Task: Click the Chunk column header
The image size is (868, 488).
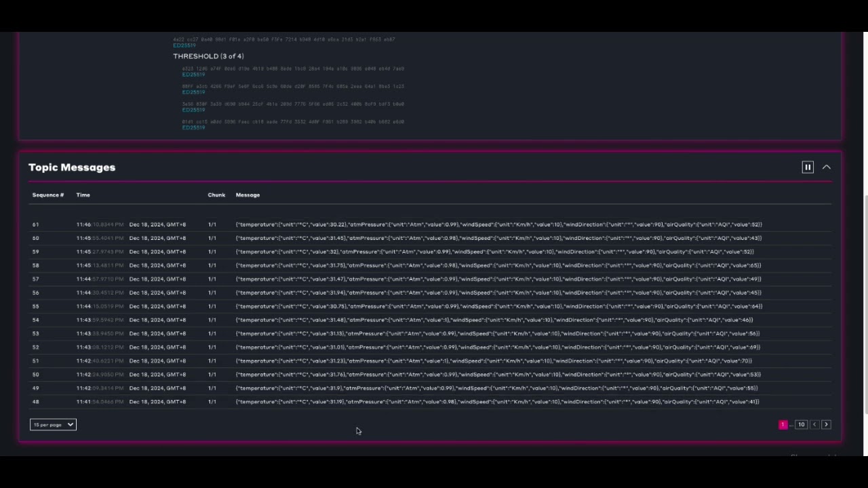Action: tap(216, 195)
